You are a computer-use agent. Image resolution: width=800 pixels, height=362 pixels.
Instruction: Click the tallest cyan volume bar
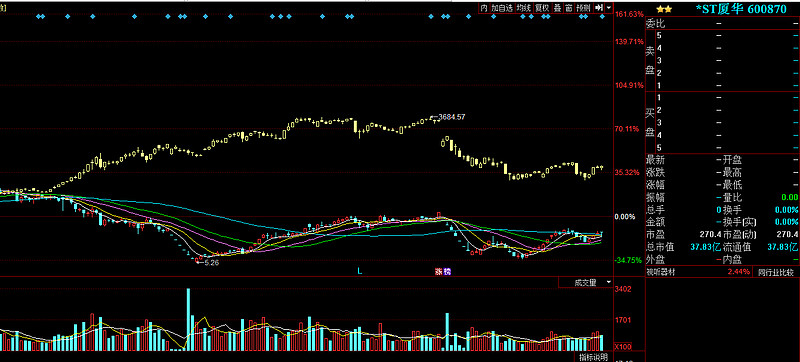point(188,319)
